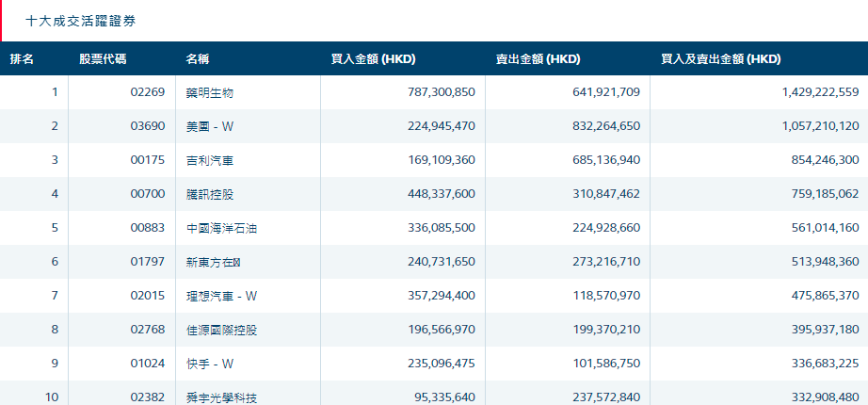This screenshot has height=405, width=868.
Task: Select stock code 02382
Action: [148, 397]
